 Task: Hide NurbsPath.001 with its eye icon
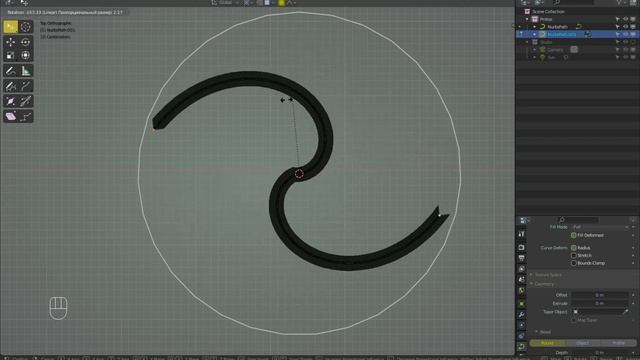pos(625,34)
